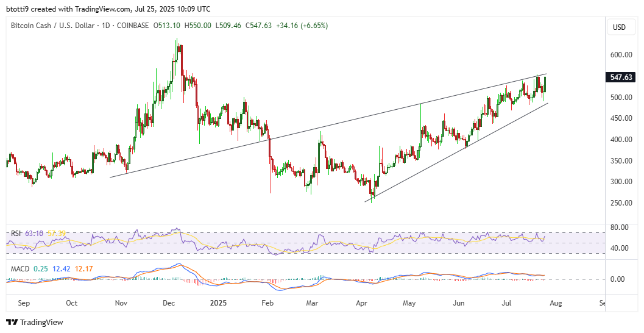Click the 2025 marker on time axis

coord(217,303)
